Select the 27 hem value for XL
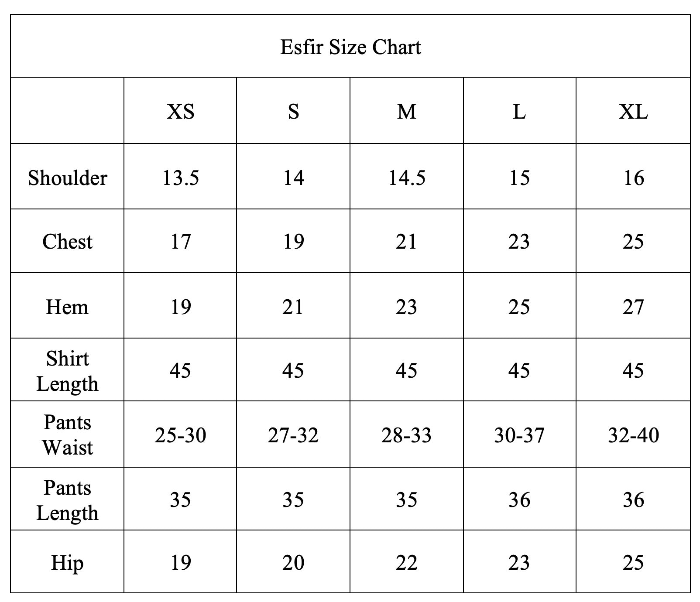This screenshot has width=700, height=602. click(x=633, y=307)
